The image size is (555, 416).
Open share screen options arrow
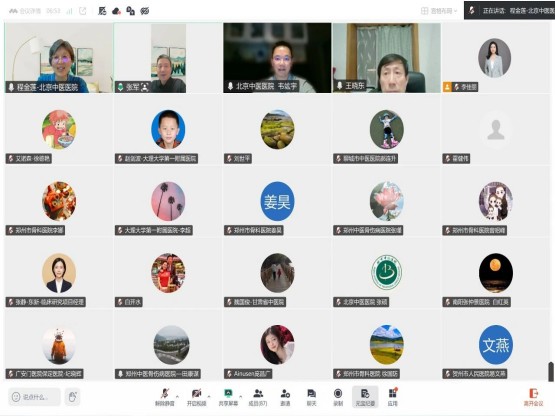(241, 397)
